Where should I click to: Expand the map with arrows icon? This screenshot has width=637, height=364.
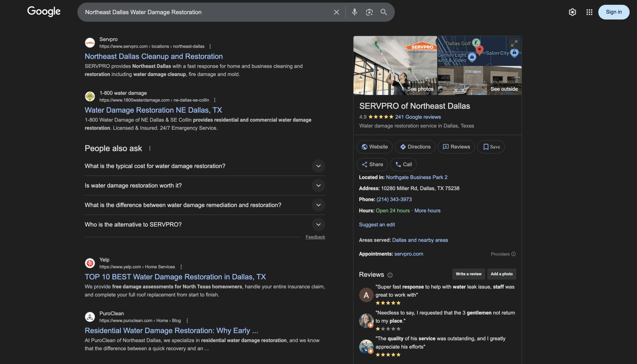[x=514, y=43]
